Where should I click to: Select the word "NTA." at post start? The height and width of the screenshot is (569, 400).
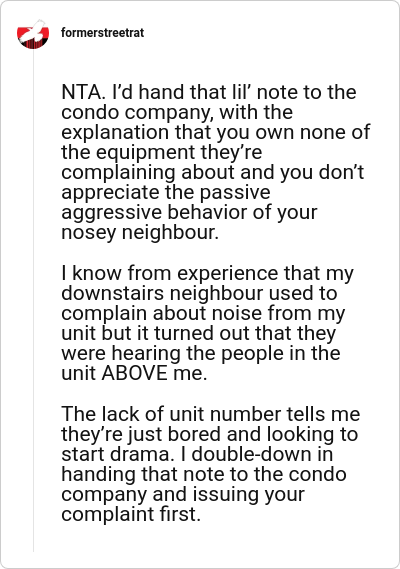tap(83, 92)
